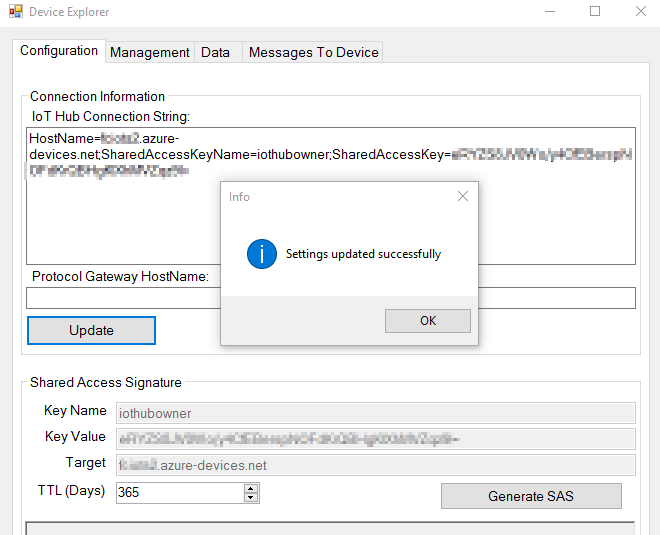Click the 'IoT Hub Connection String:' label
660x535 pixels.
(x=111, y=116)
